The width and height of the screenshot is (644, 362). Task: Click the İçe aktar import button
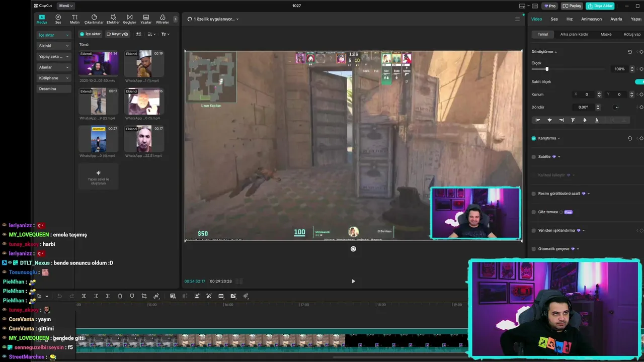pos(91,34)
